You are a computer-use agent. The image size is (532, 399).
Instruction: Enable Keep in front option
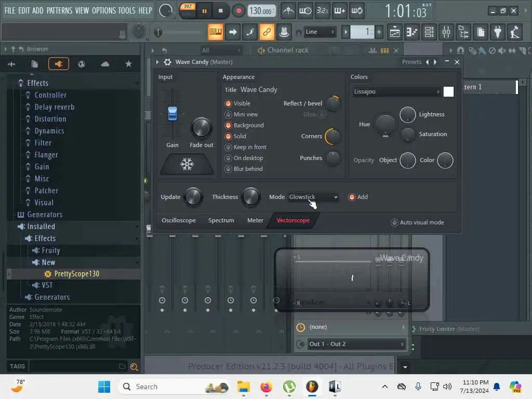246,147
